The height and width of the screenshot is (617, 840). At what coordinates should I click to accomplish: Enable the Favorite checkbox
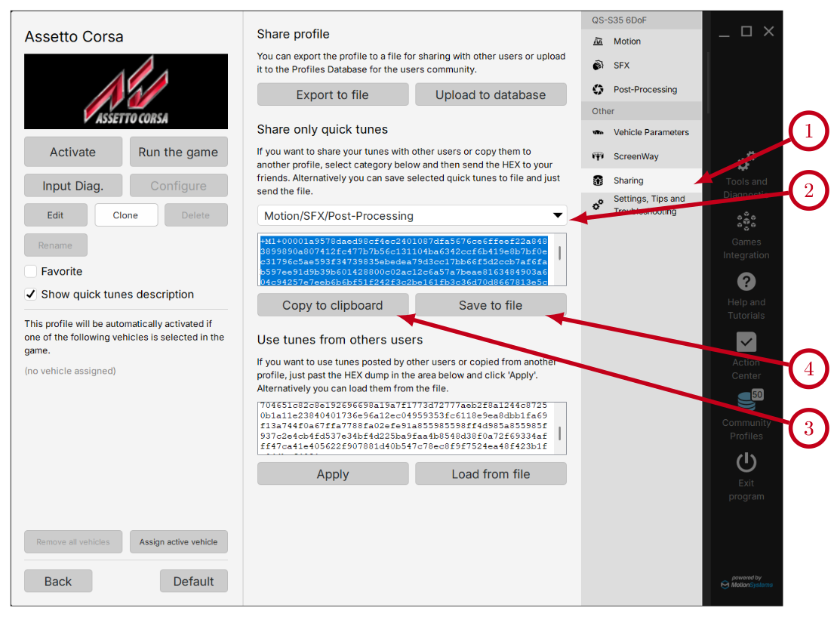click(x=31, y=271)
